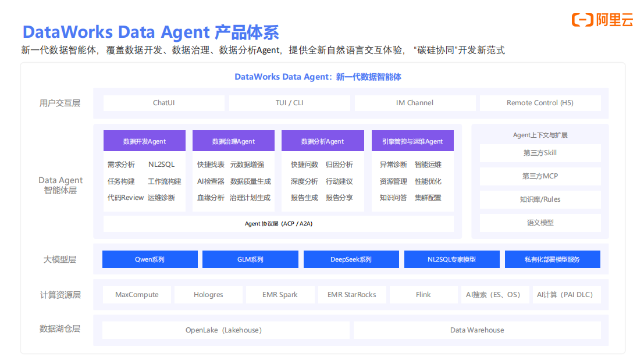Viewport: 644px width, 361px height.
Task: Select the Remote Control (H5) box
Action: point(540,103)
